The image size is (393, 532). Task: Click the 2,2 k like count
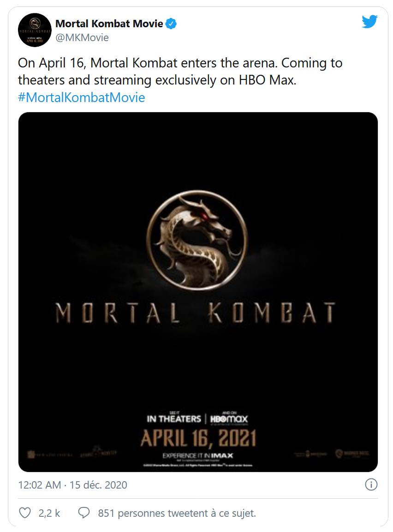(x=49, y=513)
